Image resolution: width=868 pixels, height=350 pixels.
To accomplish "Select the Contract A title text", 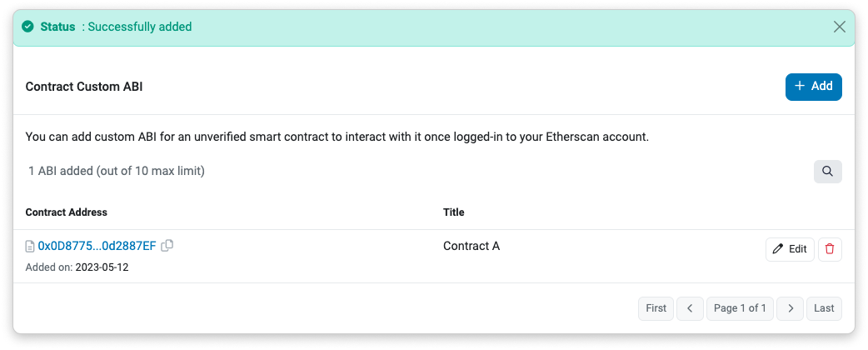I will click(471, 246).
